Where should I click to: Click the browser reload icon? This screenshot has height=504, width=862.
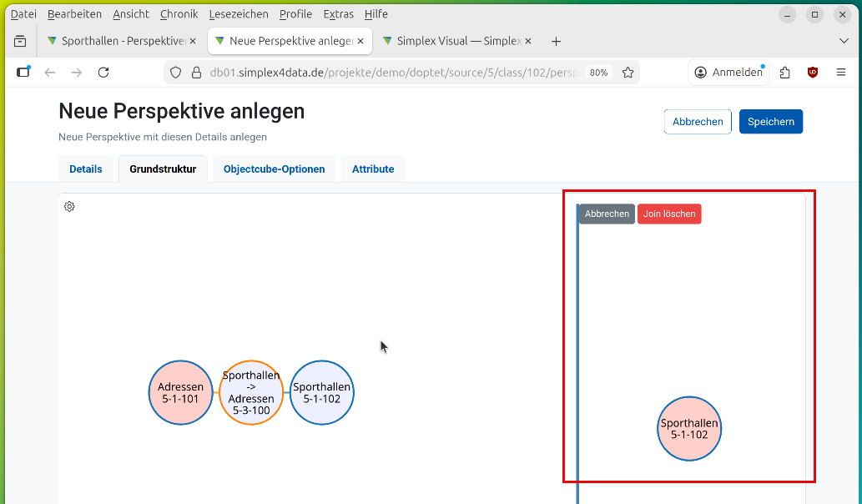click(103, 73)
